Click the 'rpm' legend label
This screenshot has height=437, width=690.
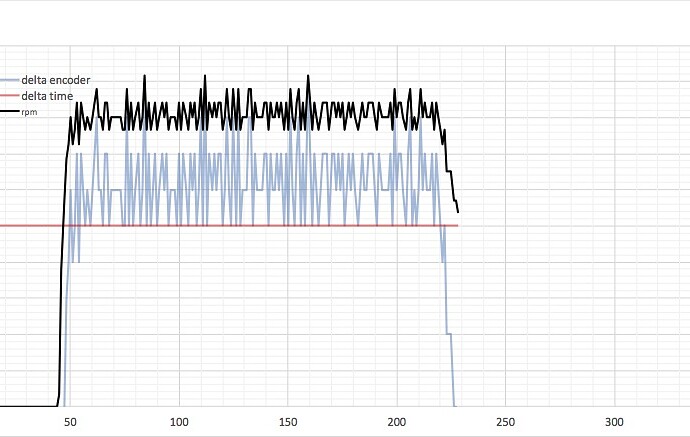pyautogui.click(x=29, y=112)
